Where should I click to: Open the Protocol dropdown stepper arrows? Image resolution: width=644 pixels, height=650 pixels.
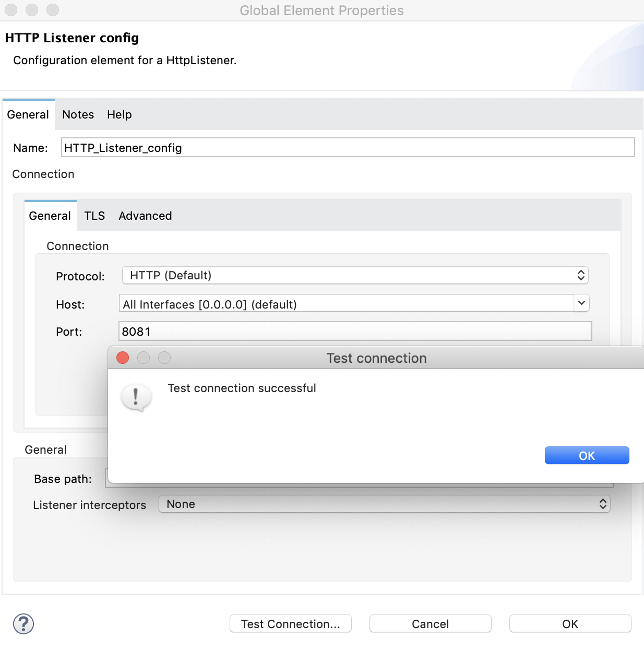point(580,275)
